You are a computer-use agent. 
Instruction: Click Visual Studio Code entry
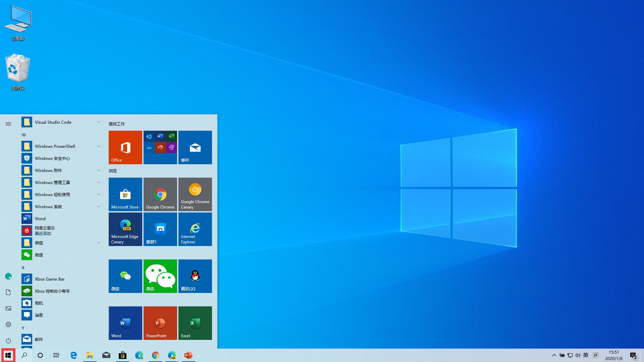coord(53,122)
